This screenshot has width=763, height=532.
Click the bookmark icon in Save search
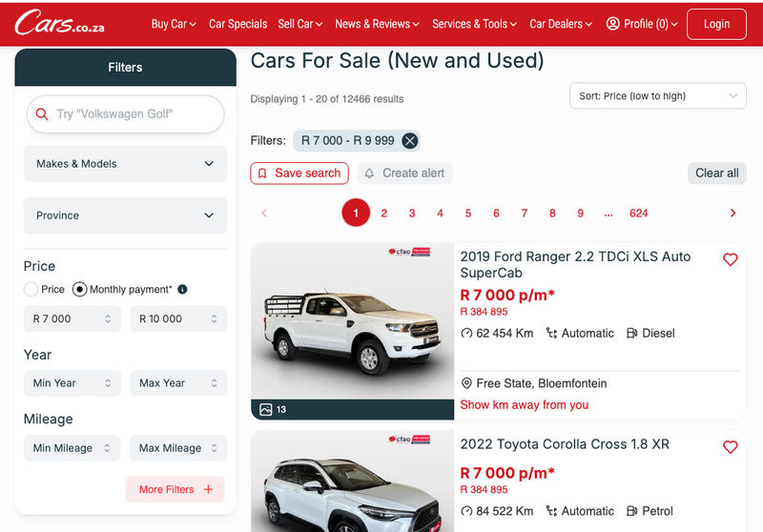(262, 174)
